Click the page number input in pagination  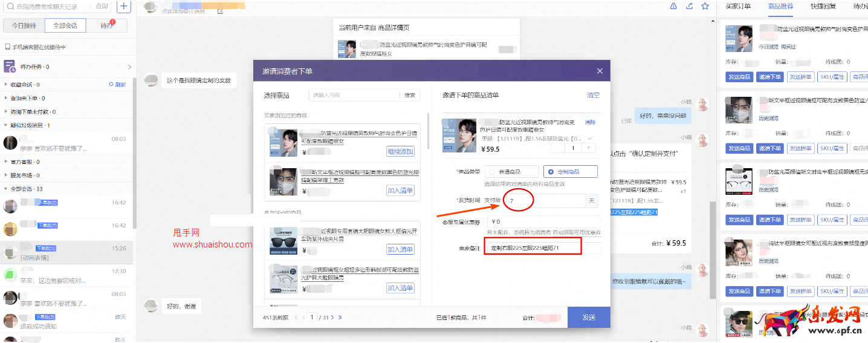pos(312,317)
